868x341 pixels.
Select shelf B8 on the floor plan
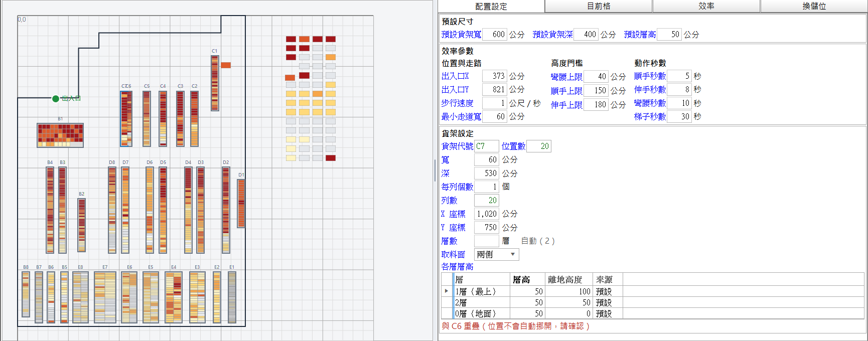pos(26,294)
